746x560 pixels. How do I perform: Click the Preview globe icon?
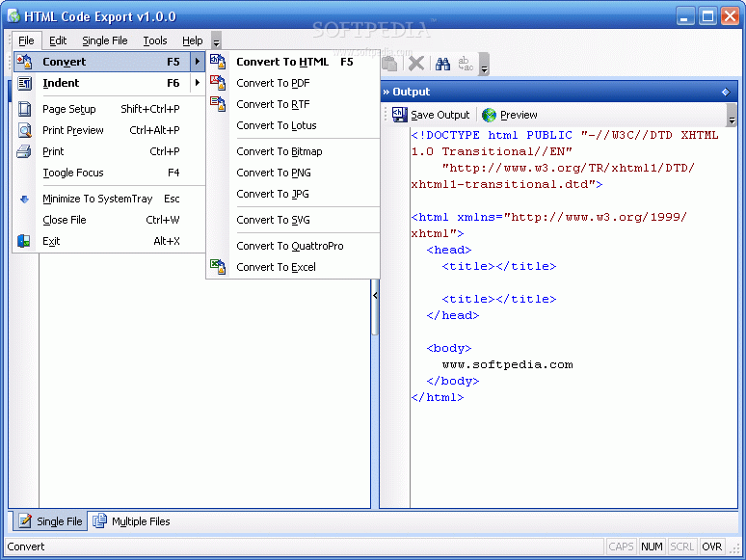point(489,115)
